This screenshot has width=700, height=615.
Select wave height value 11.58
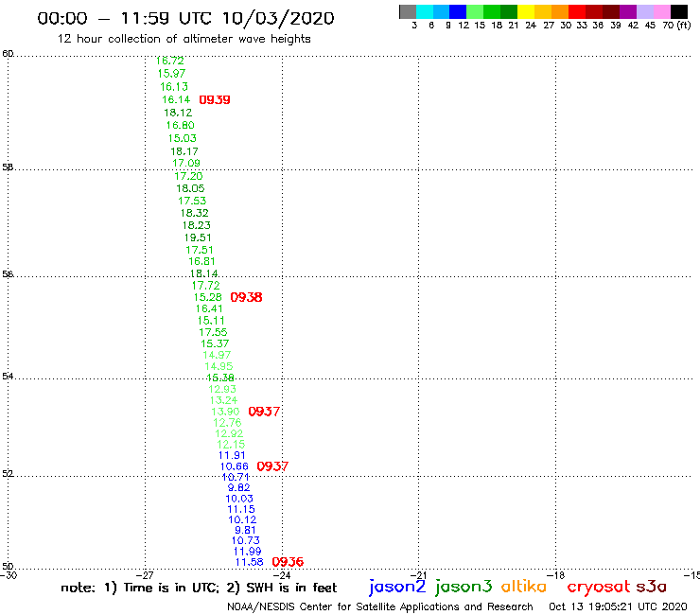pos(249,562)
